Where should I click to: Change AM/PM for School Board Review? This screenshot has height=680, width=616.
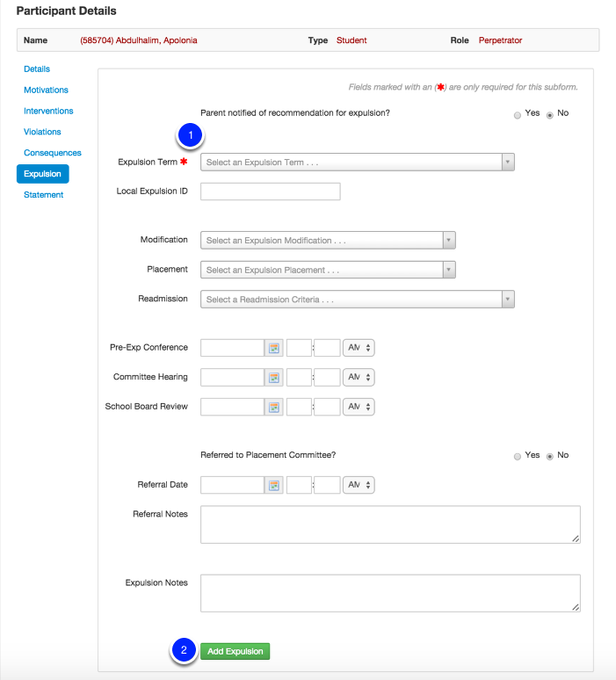tap(359, 407)
